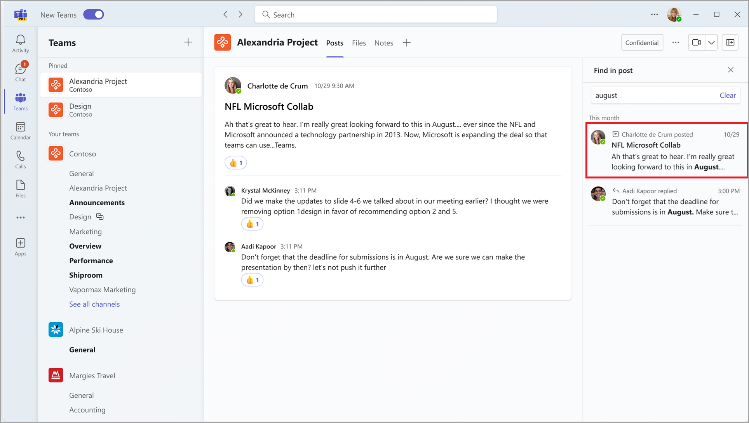The height and width of the screenshot is (423, 749).
Task: Open the Vapormax Marketing channel
Action: [x=102, y=289]
